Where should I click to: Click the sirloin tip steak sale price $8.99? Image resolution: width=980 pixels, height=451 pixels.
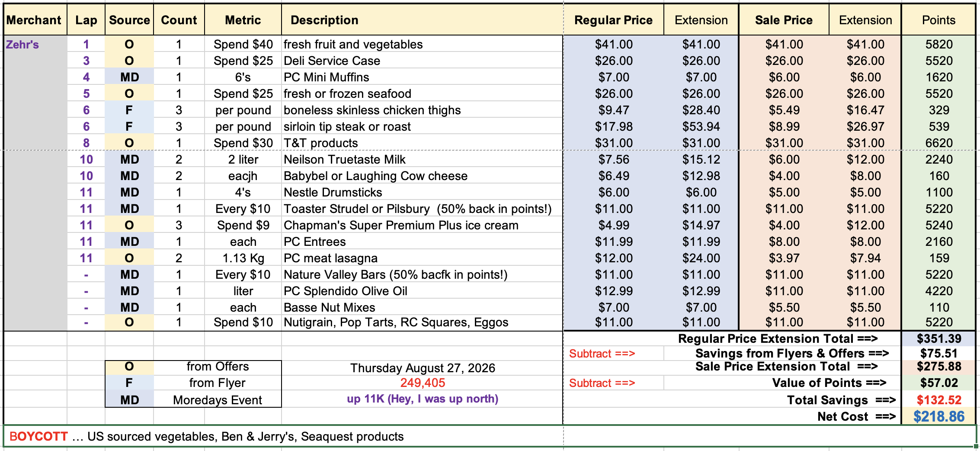pyautogui.click(x=784, y=126)
